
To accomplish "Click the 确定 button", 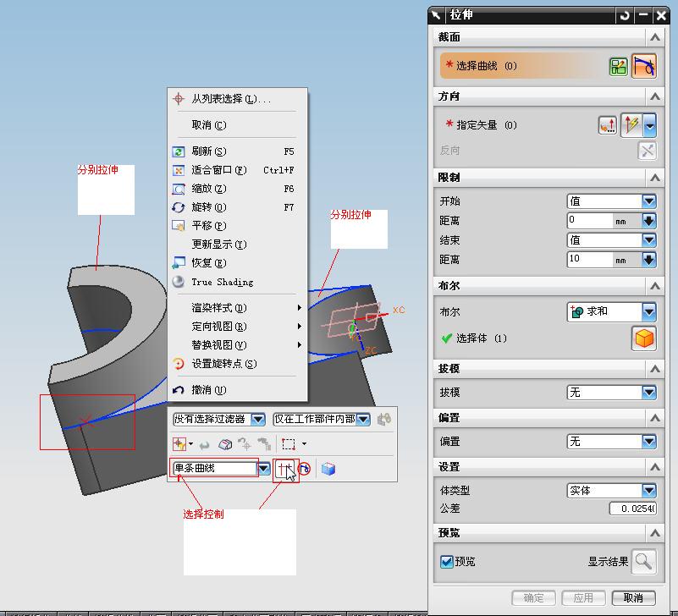I will (533, 598).
